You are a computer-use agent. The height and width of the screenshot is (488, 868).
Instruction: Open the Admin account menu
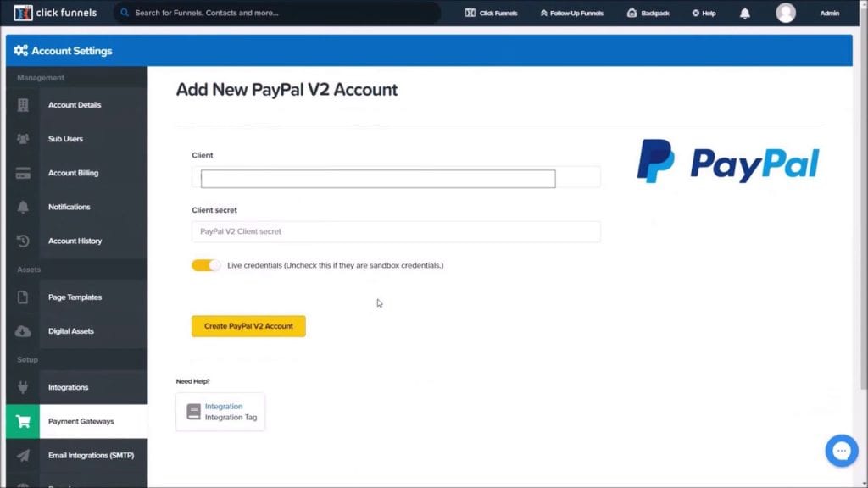[829, 14]
